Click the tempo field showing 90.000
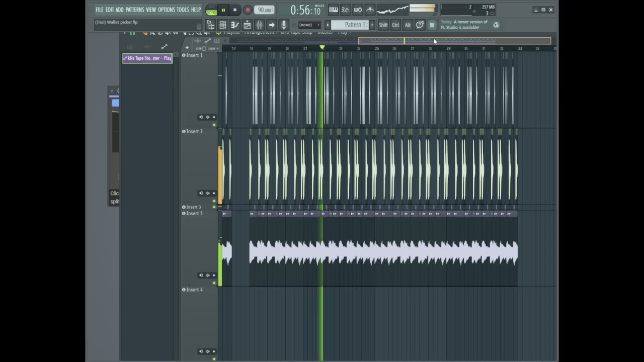Screen dimensions: 644x362 264,10
